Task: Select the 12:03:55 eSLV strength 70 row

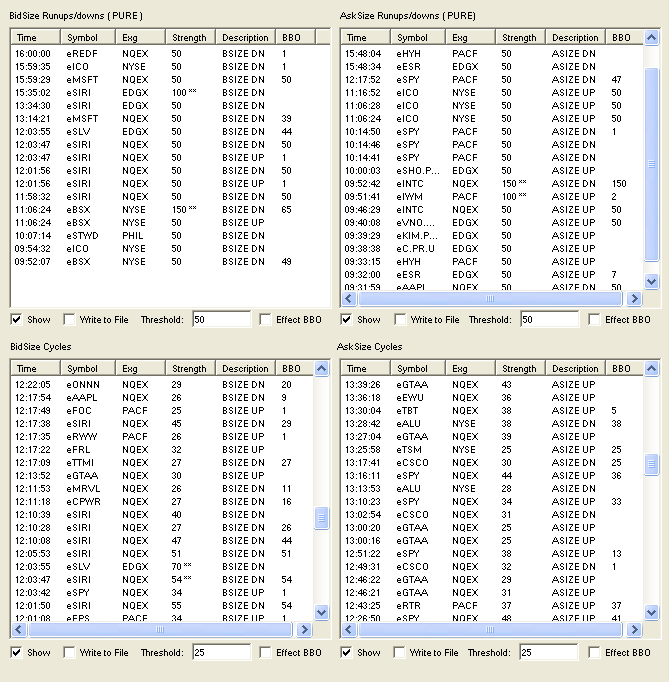Action: point(162,567)
